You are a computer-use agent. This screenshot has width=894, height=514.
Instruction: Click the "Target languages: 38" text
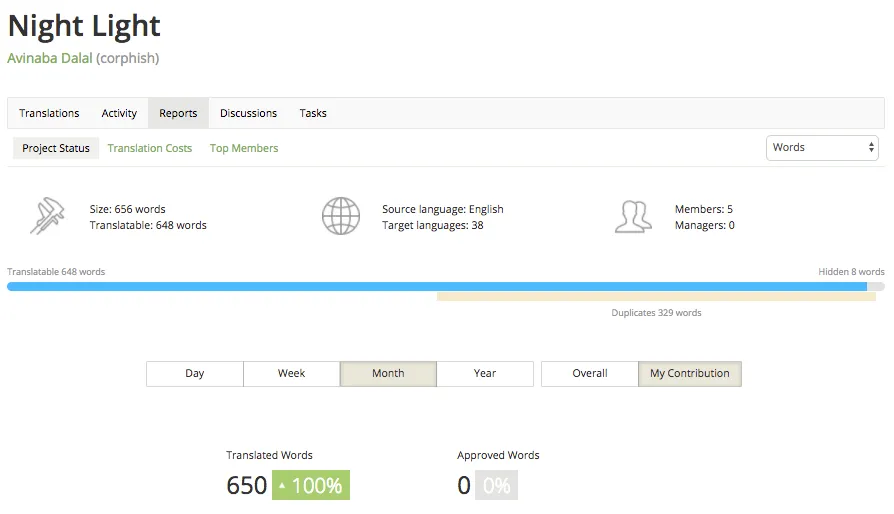tap(433, 225)
